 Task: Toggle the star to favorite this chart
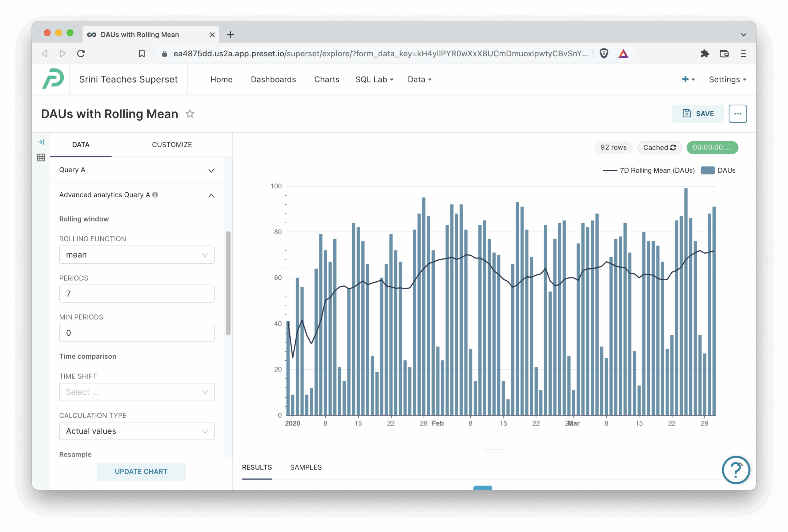click(x=190, y=114)
